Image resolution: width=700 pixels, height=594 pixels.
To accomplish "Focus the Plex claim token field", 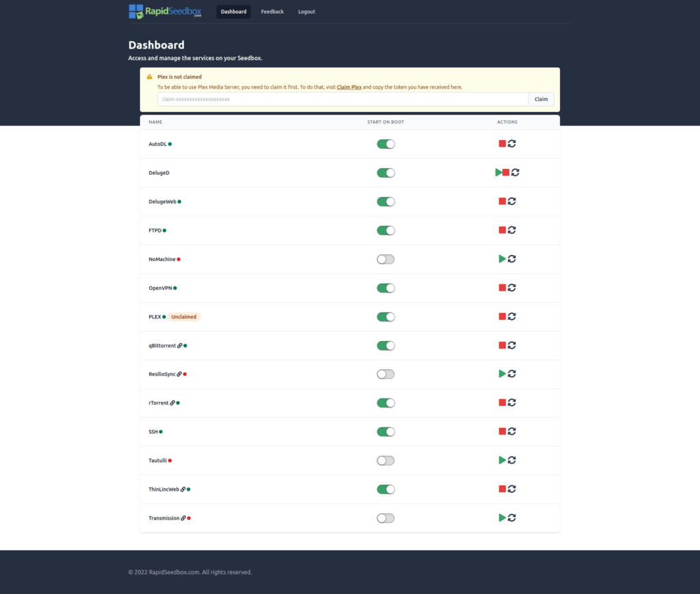I will pyautogui.click(x=343, y=99).
